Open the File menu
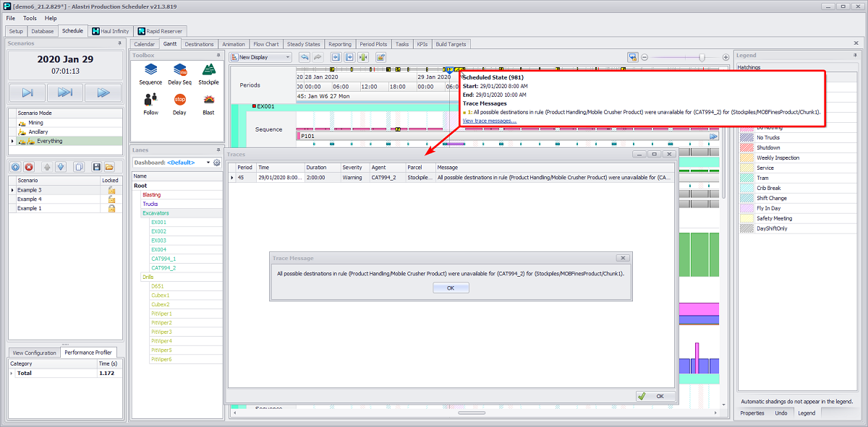 click(x=10, y=18)
